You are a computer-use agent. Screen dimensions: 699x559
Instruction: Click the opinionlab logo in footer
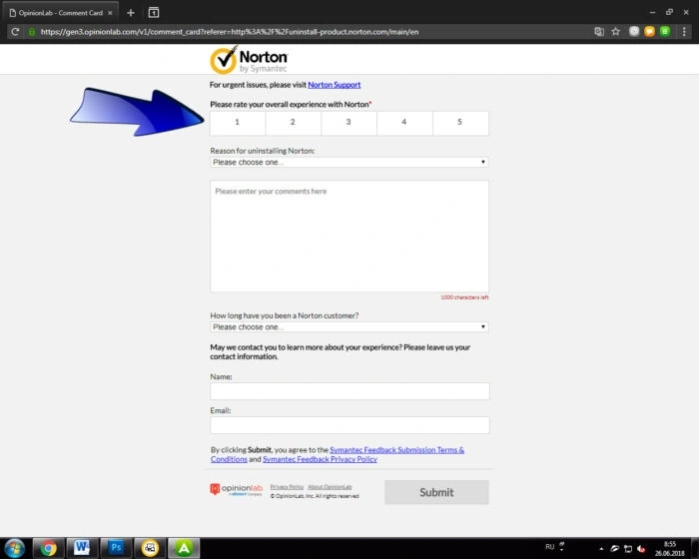click(x=236, y=489)
